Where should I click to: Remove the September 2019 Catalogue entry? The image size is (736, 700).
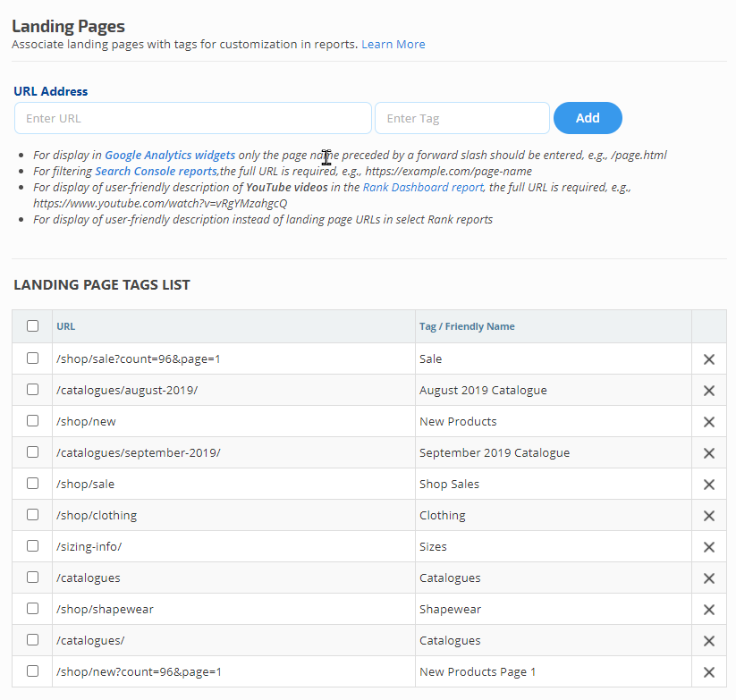(x=708, y=453)
